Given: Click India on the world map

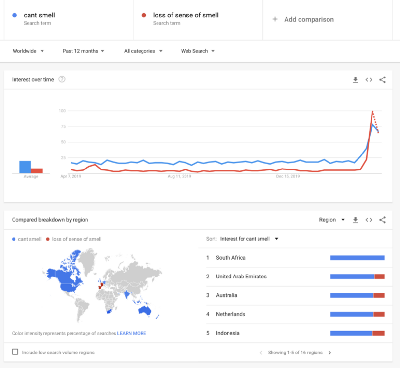Looking at the screenshot, I should [127, 295].
